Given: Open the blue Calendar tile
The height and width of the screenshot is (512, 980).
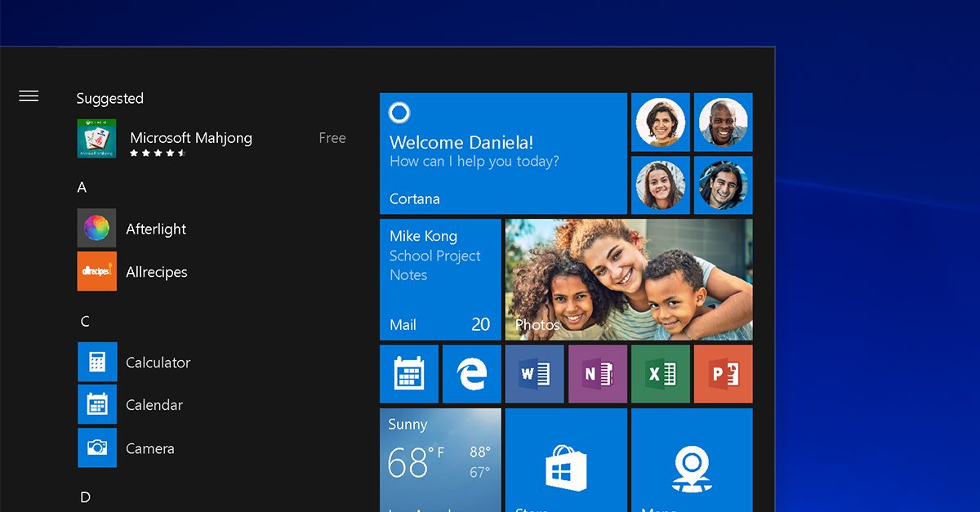Looking at the screenshot, I should 408,374.
